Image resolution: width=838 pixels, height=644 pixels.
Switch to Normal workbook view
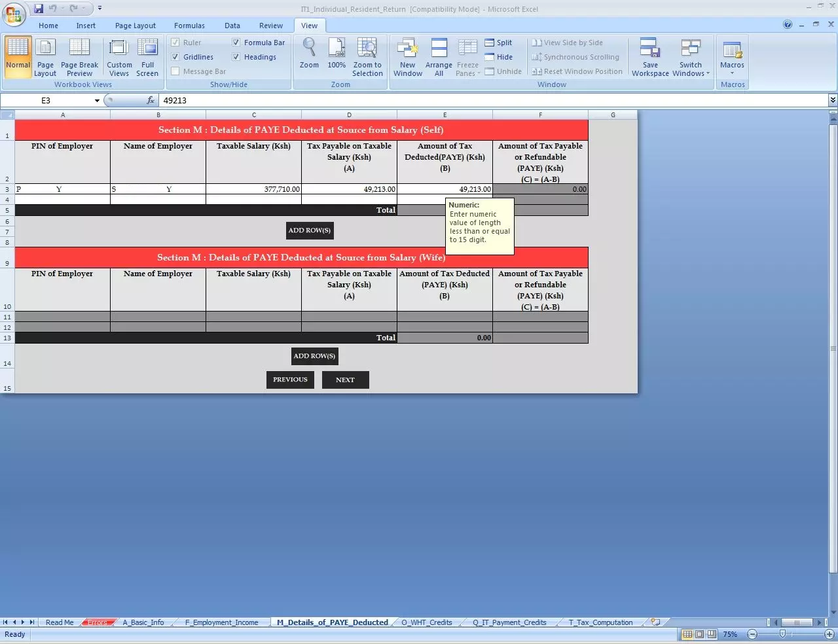click(x=18, y=58)
